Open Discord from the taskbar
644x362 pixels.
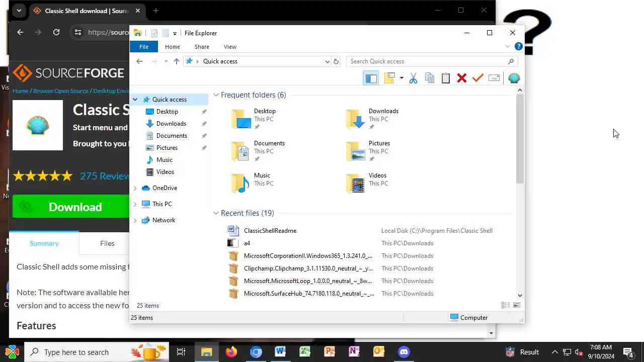click(x=404, y=352)
